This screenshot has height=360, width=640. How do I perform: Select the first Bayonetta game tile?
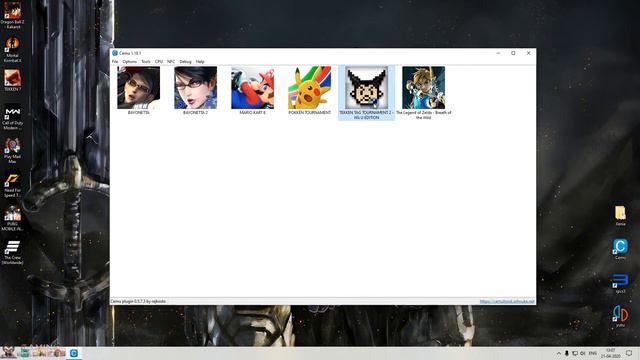138,91
